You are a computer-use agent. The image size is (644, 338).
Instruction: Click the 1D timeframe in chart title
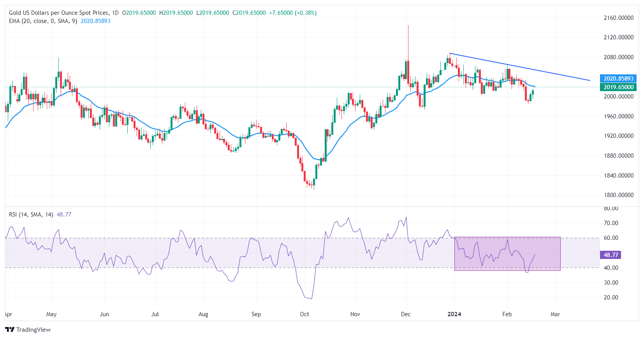[x=115, y=13]
